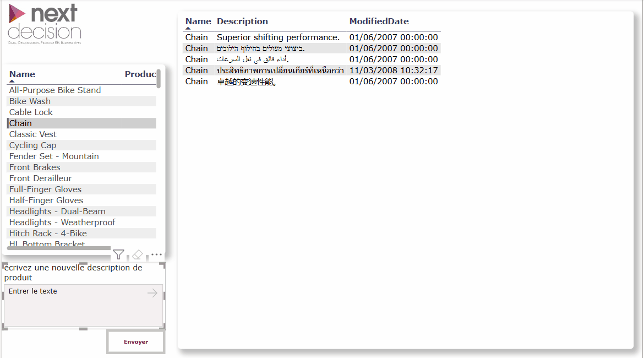The height and width of the screenshot is (358, 644).
Task: Sort product list by Name column header
Action: tap(22, 74)
